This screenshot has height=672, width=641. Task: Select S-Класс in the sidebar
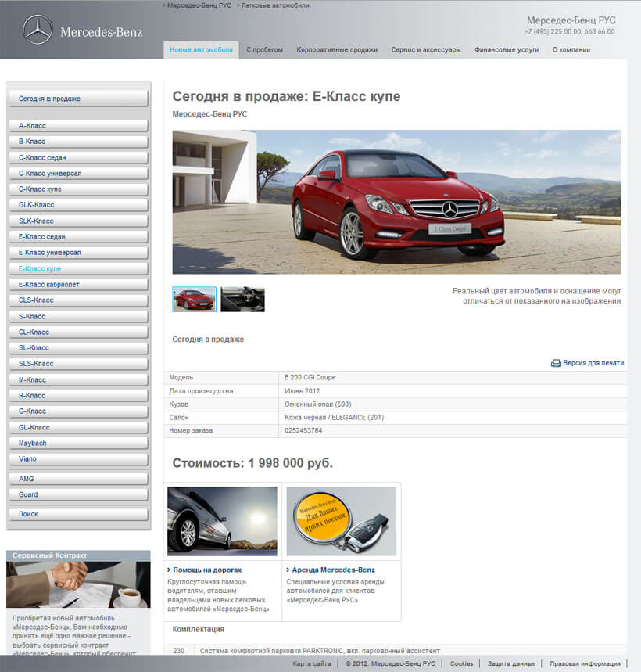[x=78, y=316]
